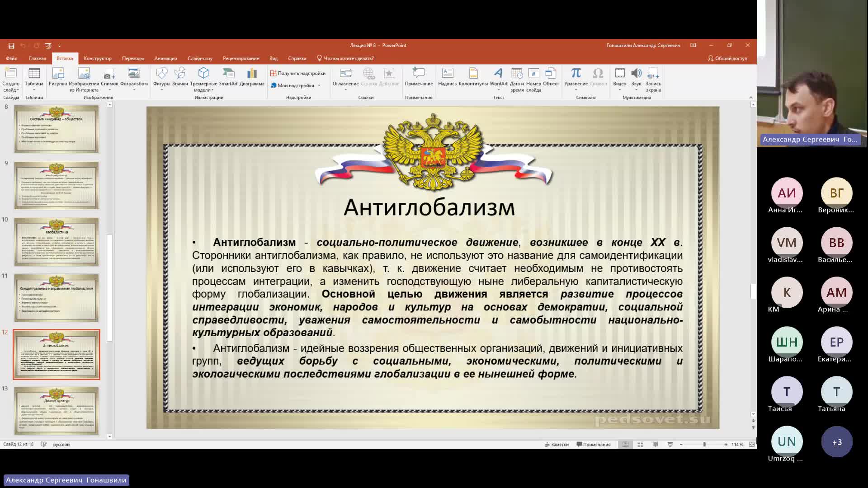The height and width of the screenshot is (488, 868).
Task: Switch to Slide Sorter view
Action: pyautogui.click(x=641, y=445)
